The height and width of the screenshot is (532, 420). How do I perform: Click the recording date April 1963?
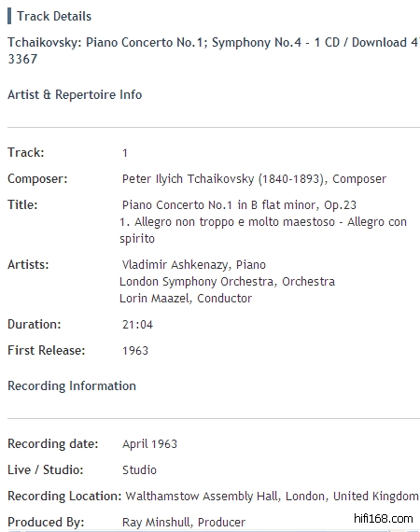[x=149, y=444]
